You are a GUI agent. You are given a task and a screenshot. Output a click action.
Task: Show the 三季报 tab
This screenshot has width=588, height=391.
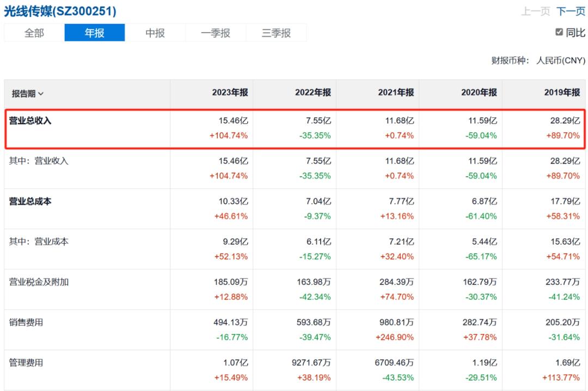[x=276, y=33]
